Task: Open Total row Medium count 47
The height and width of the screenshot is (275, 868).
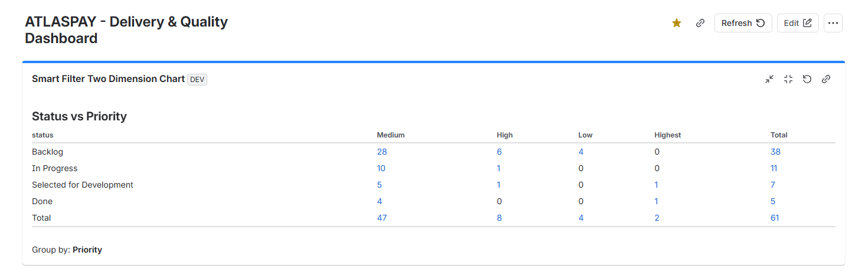Action: click(x=382, y=218)
